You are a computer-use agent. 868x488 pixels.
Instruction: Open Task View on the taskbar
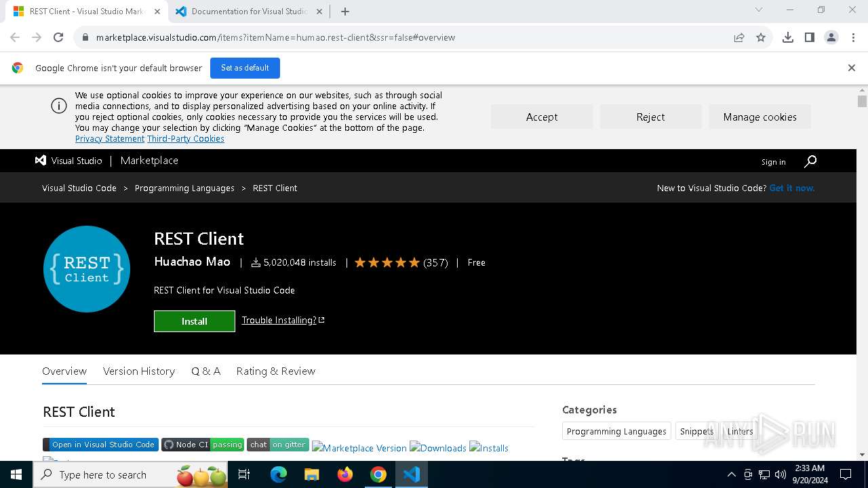point(244,474)
